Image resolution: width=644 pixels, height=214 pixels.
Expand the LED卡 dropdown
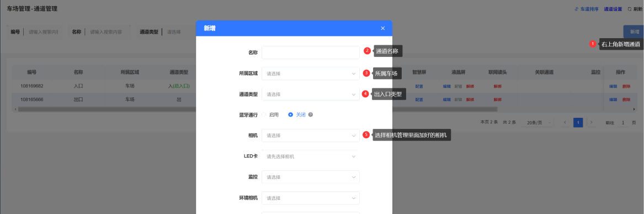coord(311,156)
